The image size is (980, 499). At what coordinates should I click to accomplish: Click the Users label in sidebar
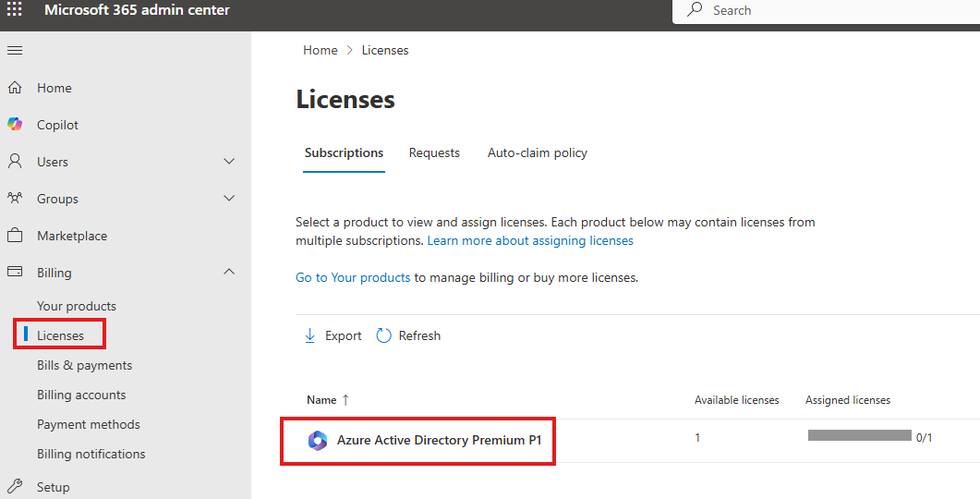(53, 162)
